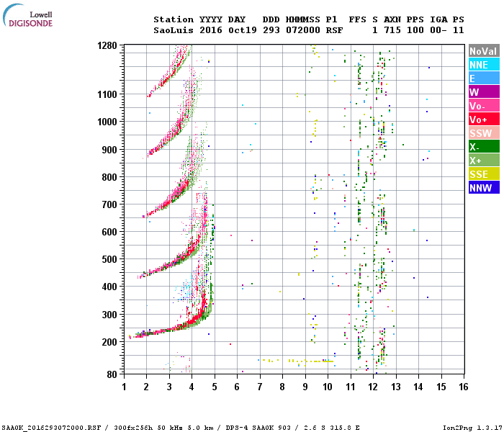Click the 400 height axis label
This screenshot has height=432, width=504.
109,287
